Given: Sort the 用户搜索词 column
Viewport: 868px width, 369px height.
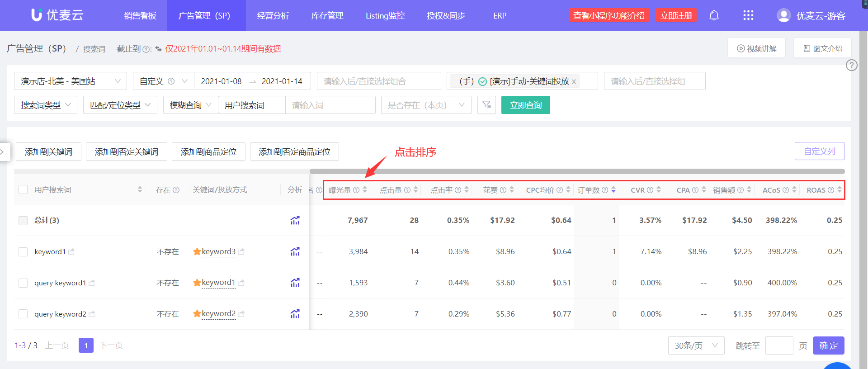Looking at the screenshot, I should click(x=140, y=190).
